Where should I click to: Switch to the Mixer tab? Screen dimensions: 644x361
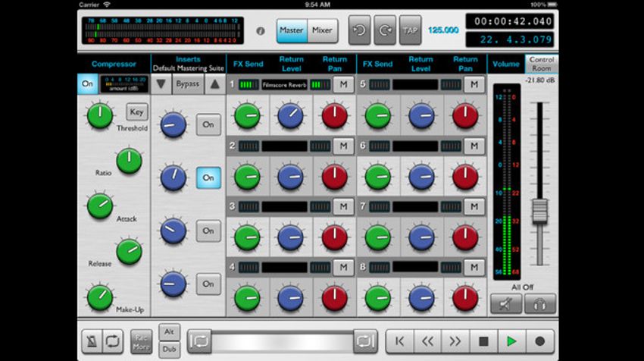pos(323,30)
